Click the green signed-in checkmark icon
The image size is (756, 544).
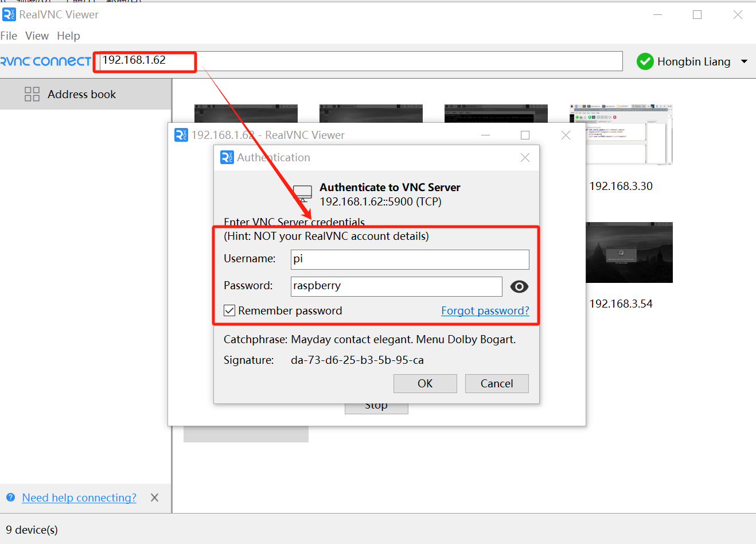coord(645,61)
